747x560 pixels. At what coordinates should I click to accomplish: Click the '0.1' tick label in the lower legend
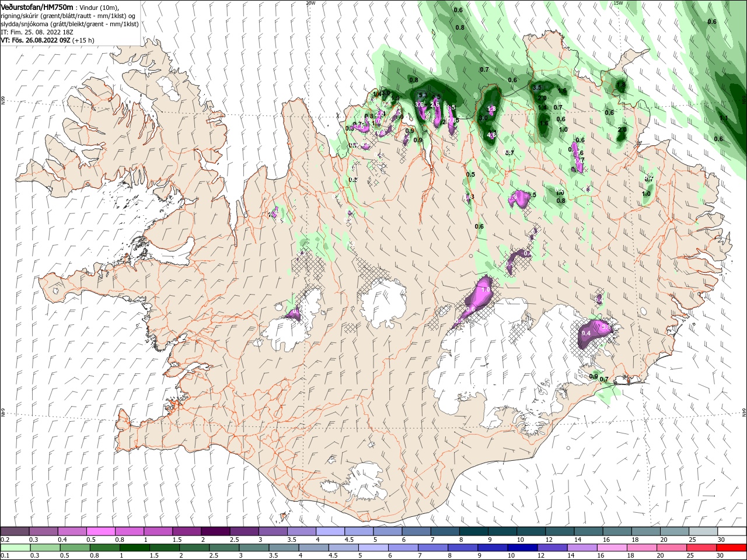coord(5,556)
